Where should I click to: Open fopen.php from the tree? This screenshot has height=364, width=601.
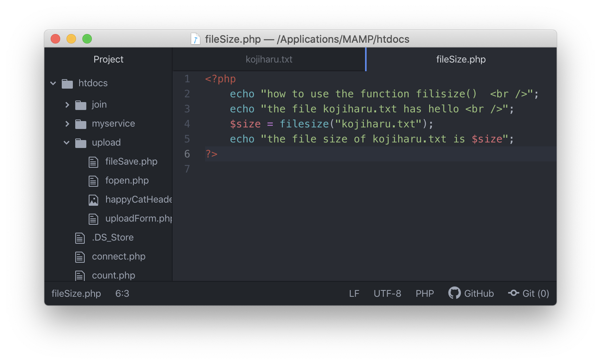coord(127,180)
